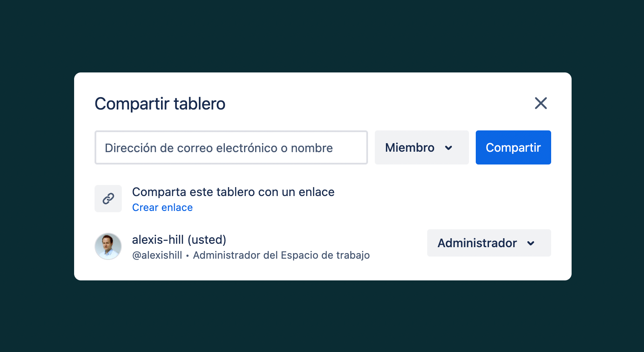
Task: Click the alexis-hill member name
Action: coord(158,239)
